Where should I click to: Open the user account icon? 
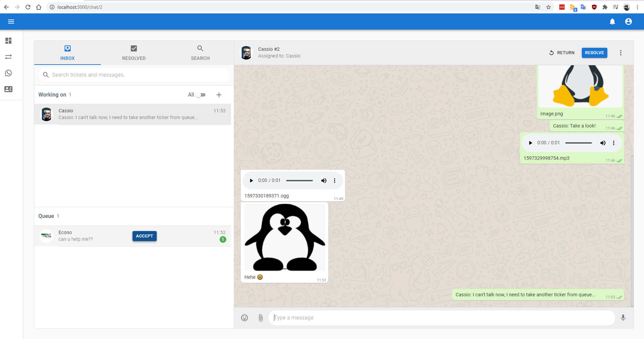[x=628, y=22]
